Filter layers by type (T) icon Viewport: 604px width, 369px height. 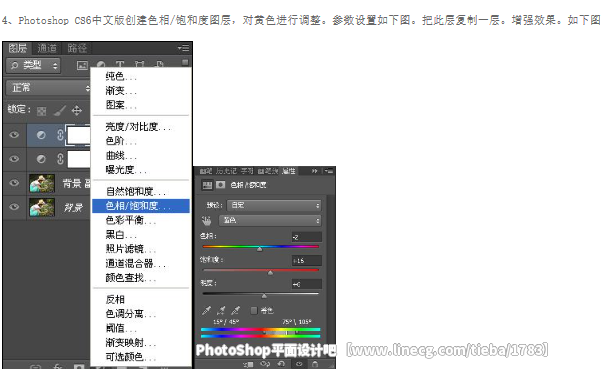pyautogui.click(x=120, y=64)
